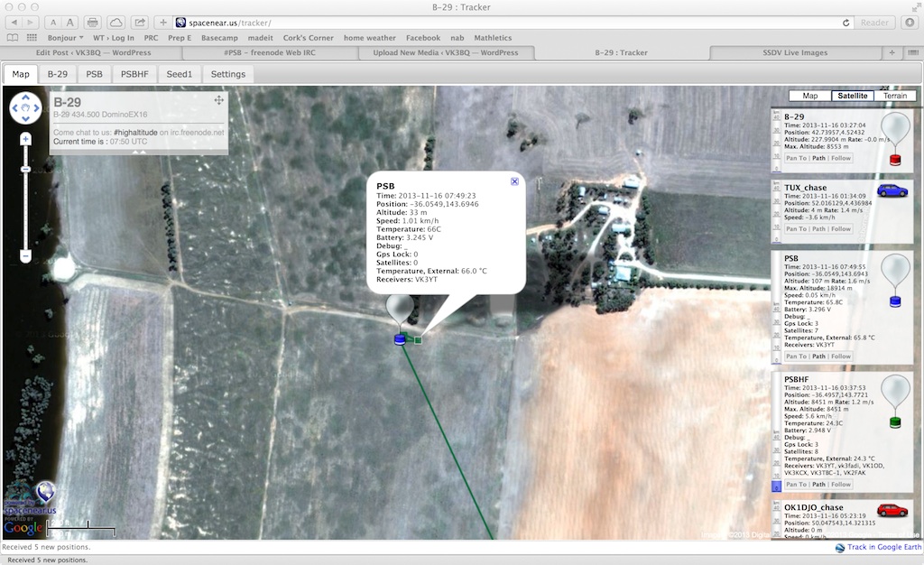Viewport: 924px width, 565px height.
Task: Switch map view to Map mode
Action: (x=809, y=96)
